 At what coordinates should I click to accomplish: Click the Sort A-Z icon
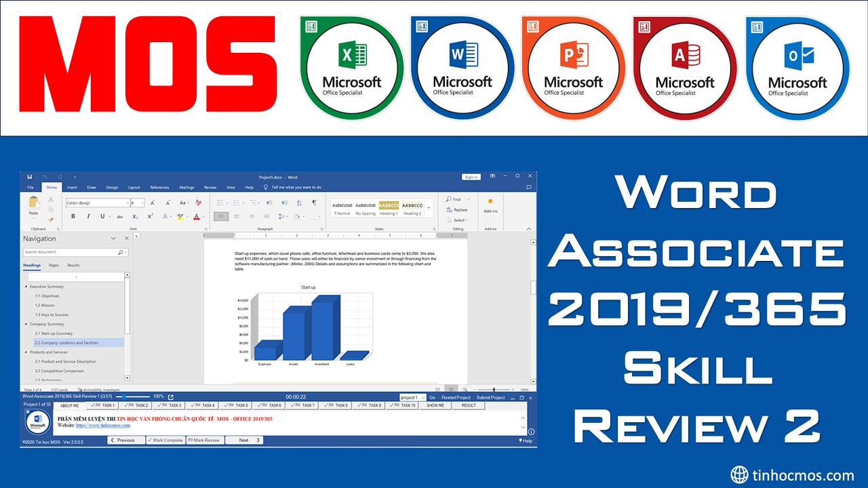298,203
